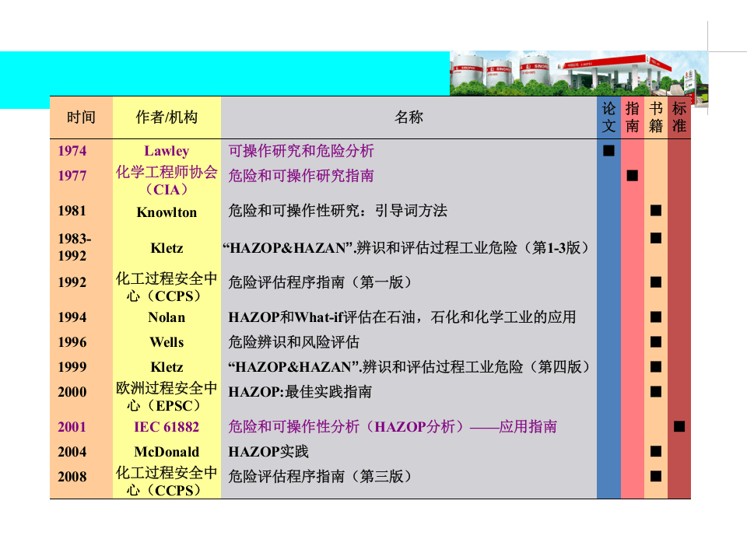Click the 'HAZOP和What-if' title text
The image size is (747, 560).
(402, 317)
